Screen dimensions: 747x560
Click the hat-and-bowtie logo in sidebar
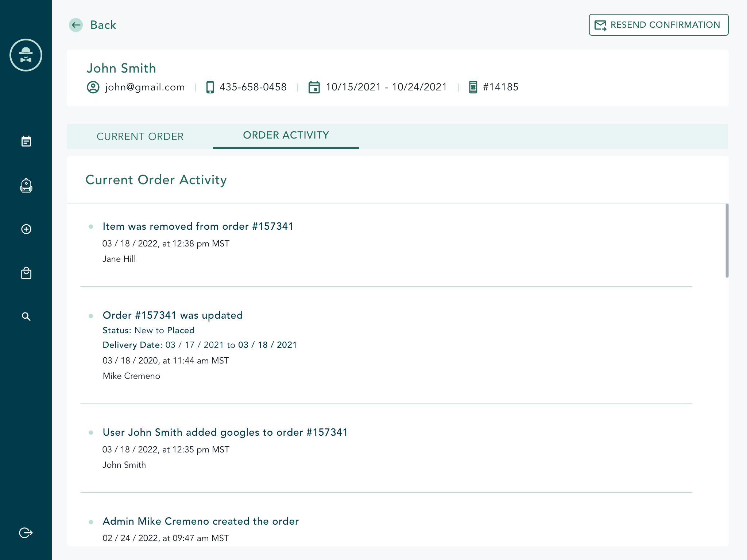pos(26,55)
